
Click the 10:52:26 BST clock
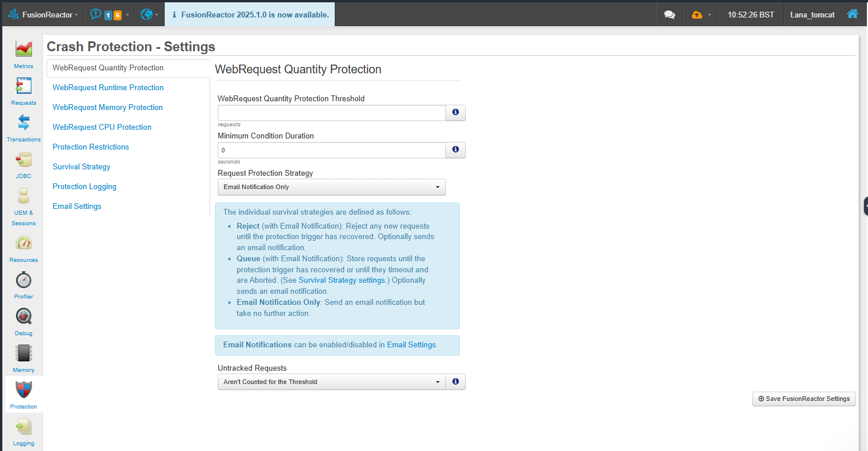point(751,15)
